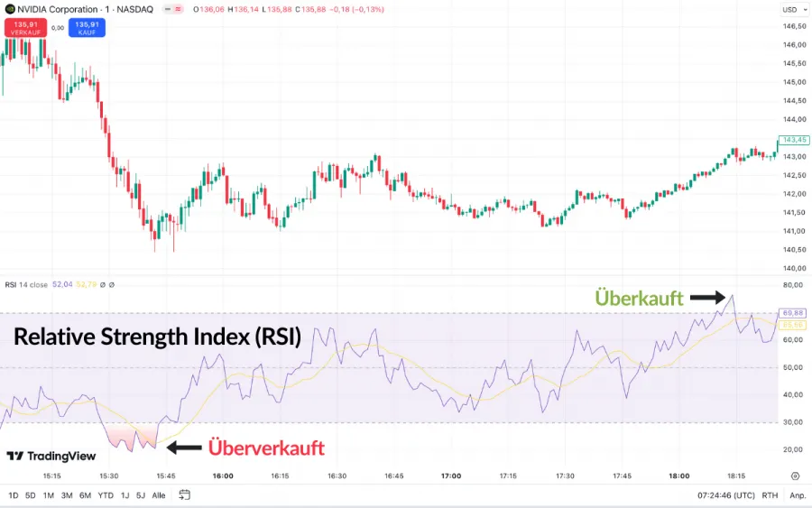Select the Alle time range

[159, 495]
